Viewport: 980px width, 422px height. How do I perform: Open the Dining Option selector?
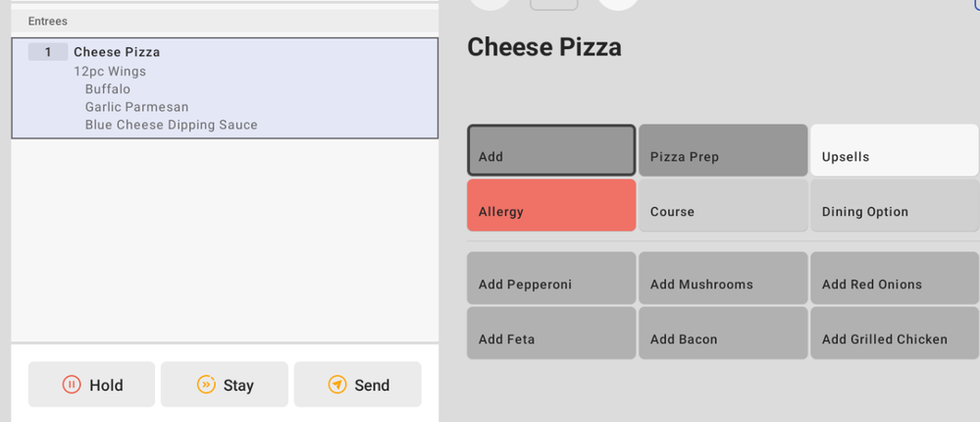click(x=894, y=205)
